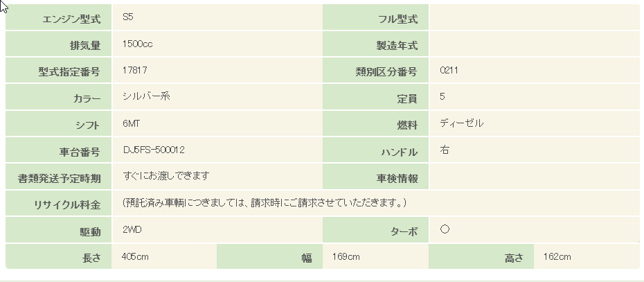Click the 162cm height value

[x=557, y=257]
